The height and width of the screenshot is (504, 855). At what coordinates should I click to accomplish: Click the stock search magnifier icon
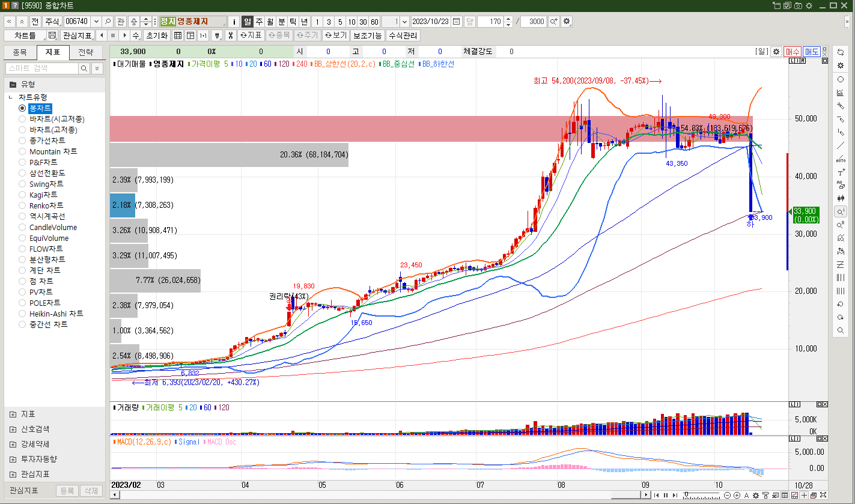(108, 22)
